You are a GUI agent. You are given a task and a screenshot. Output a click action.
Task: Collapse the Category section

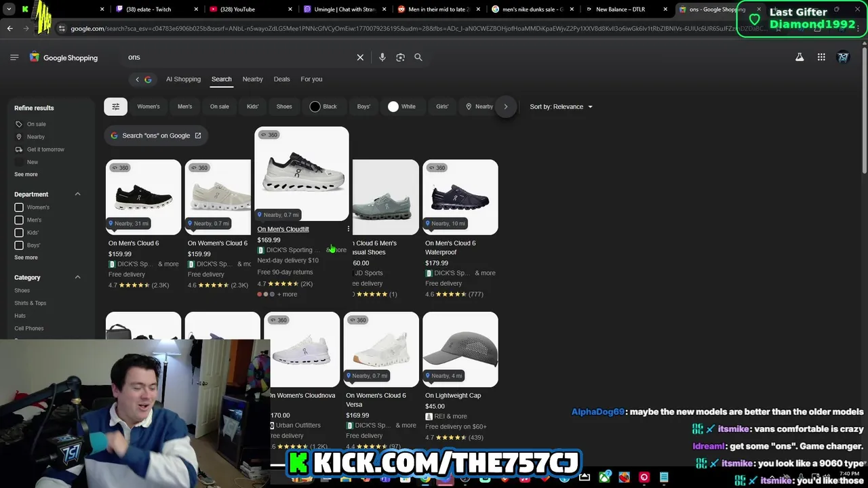click(77, 277)
